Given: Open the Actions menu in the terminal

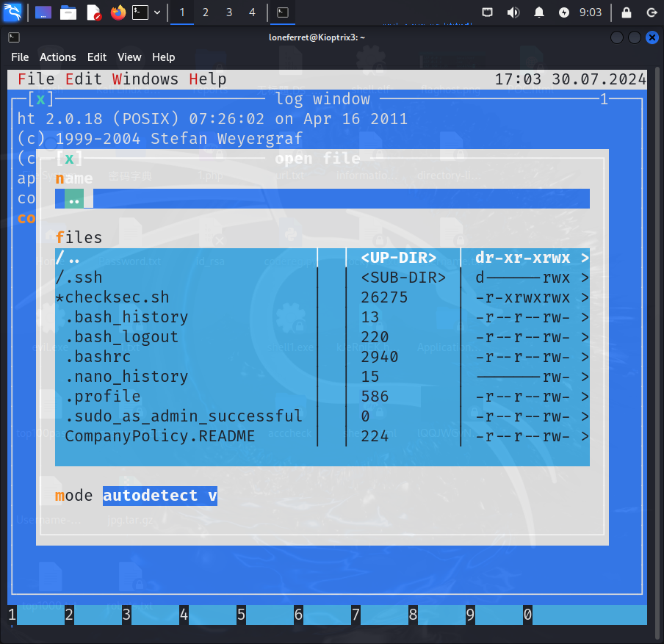Looking at the screenshot, I should 57,57.
